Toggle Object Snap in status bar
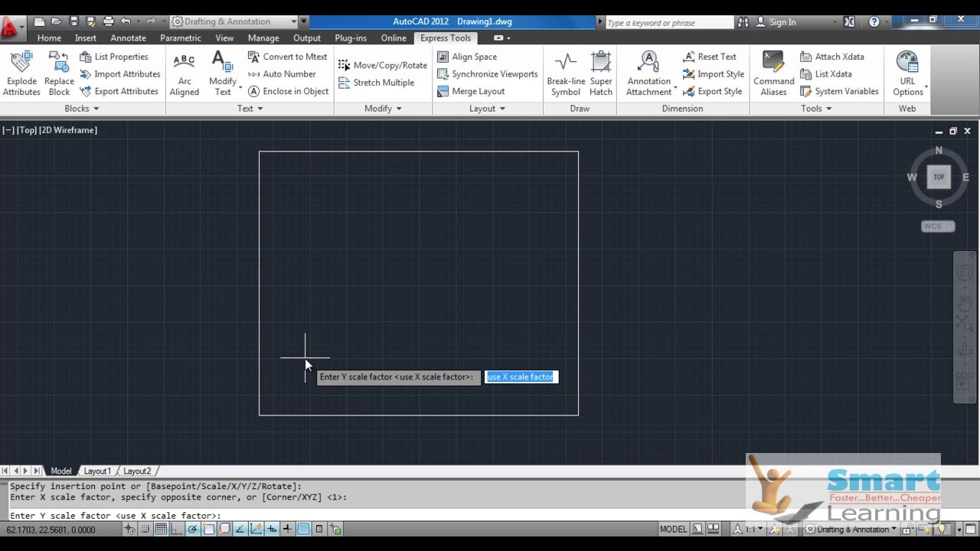This screenshot has width=980, height=551. [x=208, y=529]
